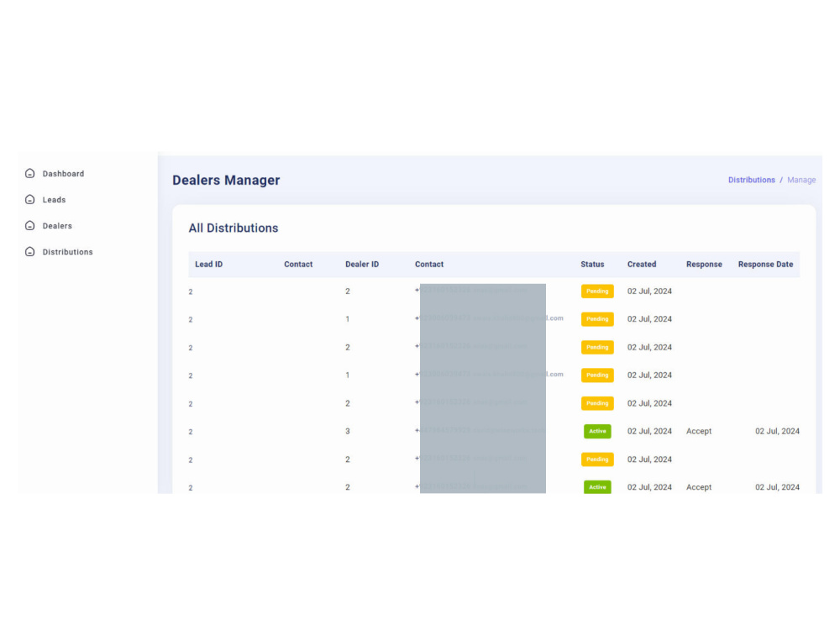840x630 pixels.
Task: Click the Response column header
Action: click(704, 264)
